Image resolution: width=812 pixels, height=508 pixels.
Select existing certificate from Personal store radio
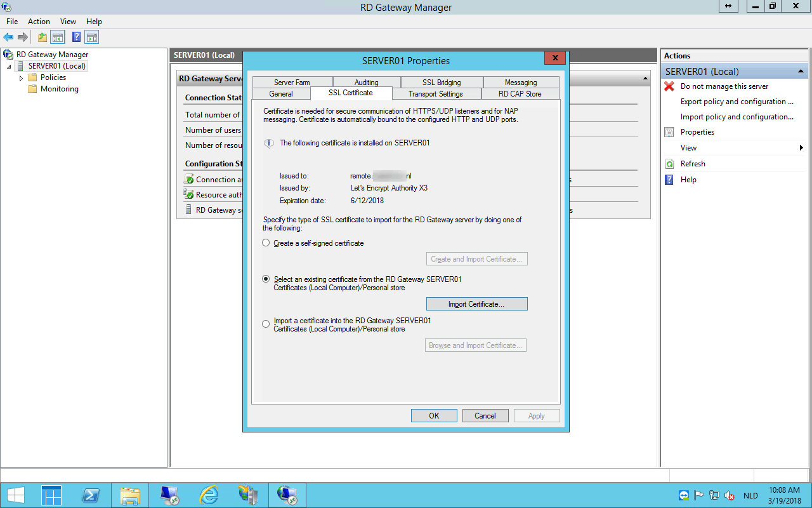pyautogui.click(x=266, y=279)
